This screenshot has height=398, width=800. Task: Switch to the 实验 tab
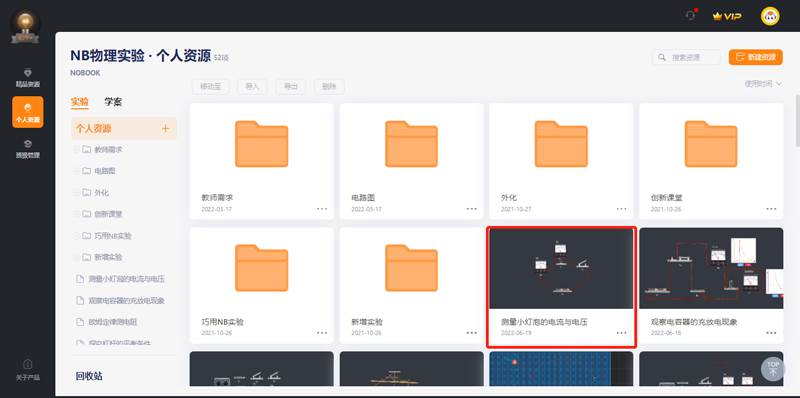pos(80,102)
